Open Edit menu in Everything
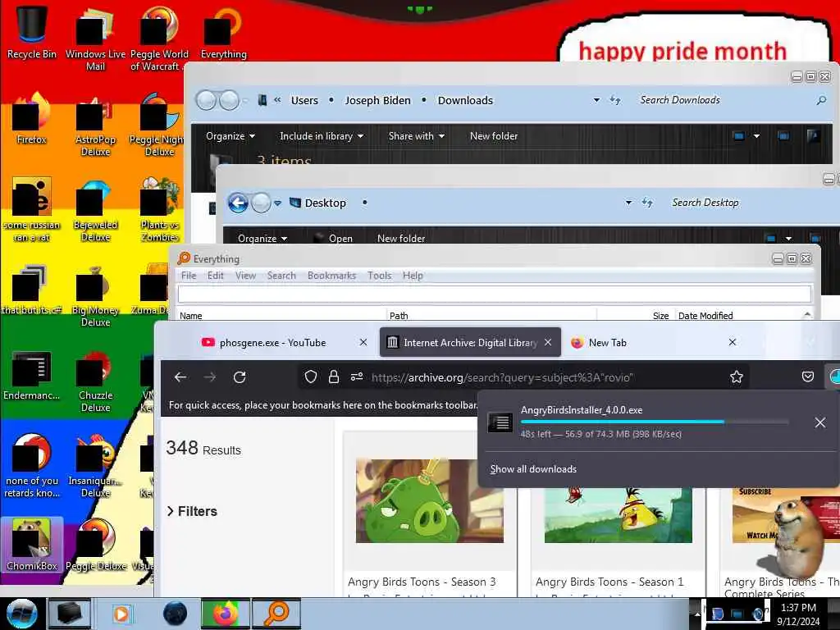 coord(216,276)
